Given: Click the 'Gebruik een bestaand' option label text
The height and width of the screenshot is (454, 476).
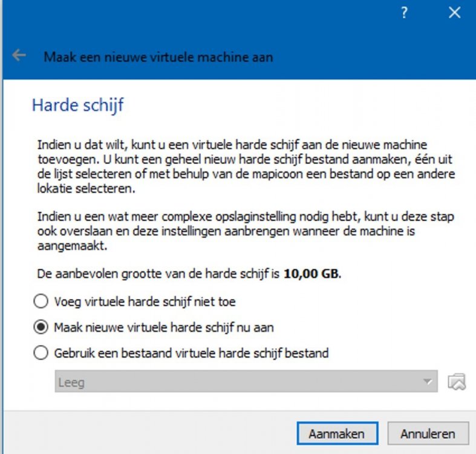Looking at the screenshot, I should [191, 353].
